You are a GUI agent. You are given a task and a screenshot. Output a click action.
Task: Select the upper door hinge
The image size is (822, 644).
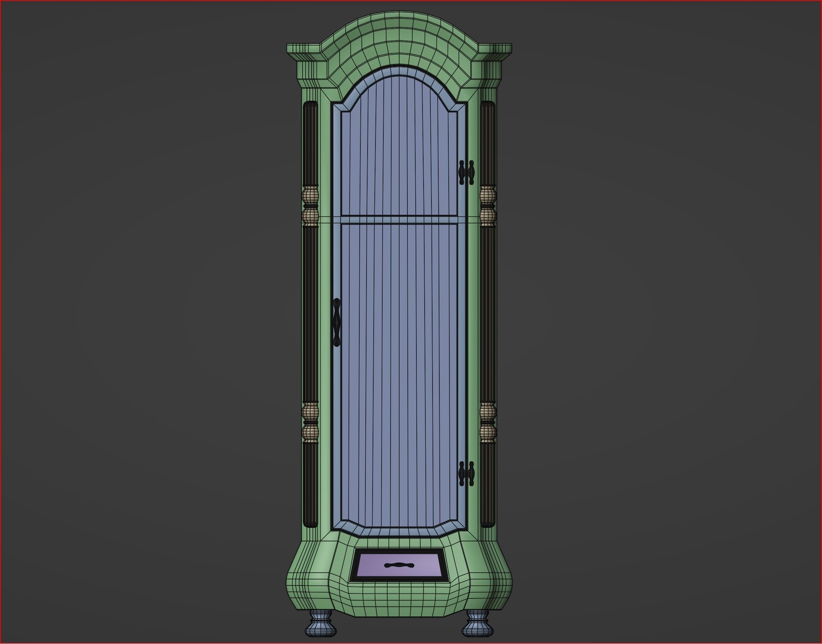[x=466, y=173]
